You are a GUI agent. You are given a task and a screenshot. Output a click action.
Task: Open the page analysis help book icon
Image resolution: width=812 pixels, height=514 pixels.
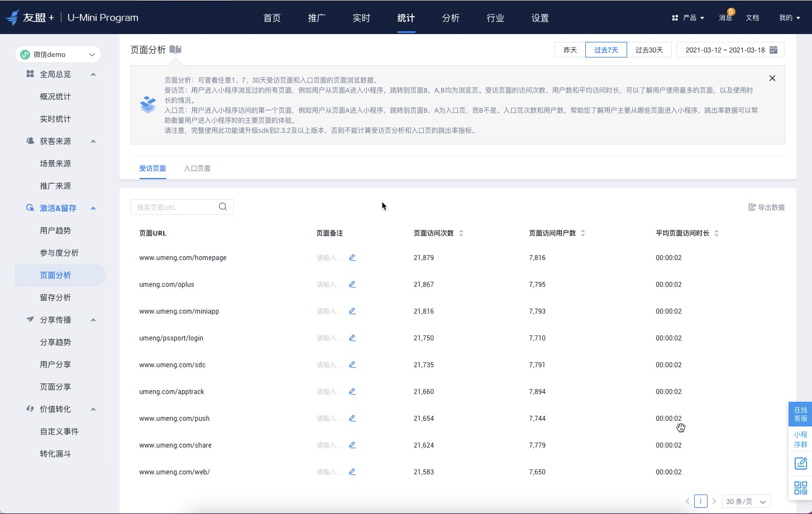click(175, 50)
